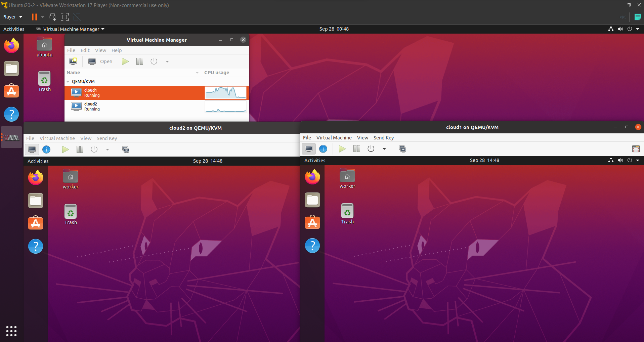Shut down VM in Virtual Machine Manager toolbar
This screenshot has height=342, width=644.
click(154, 61)
